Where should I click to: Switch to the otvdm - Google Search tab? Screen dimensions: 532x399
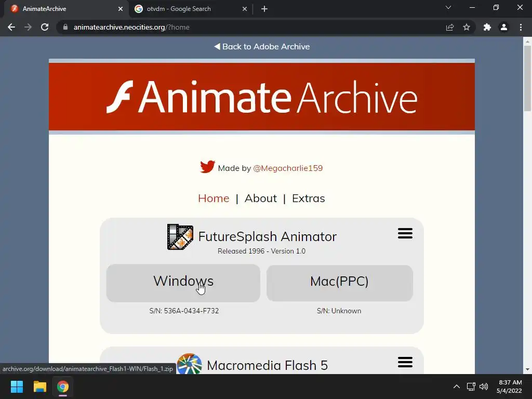190,9
